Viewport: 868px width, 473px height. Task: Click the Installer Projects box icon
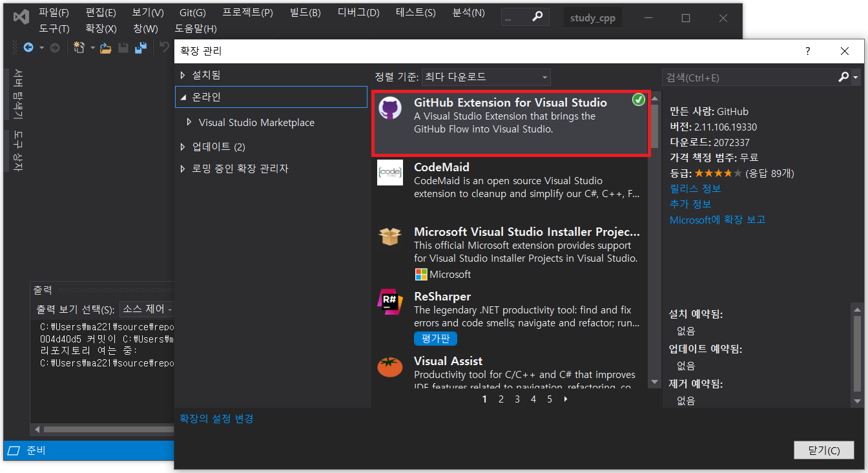[390, 236]
